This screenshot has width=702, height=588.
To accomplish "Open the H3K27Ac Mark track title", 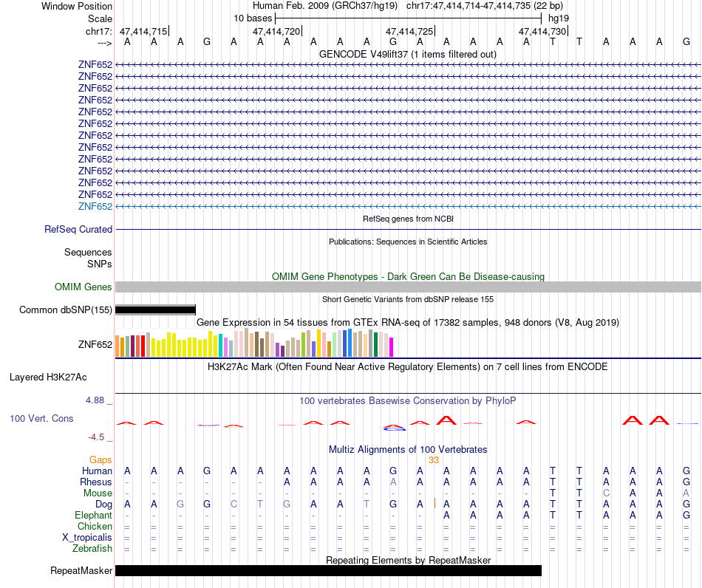I will [x=408, y=367].
